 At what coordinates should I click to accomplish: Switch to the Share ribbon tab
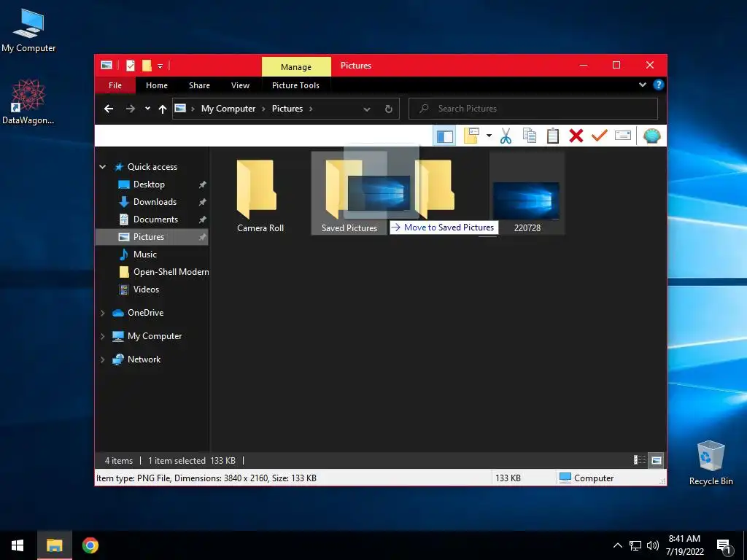click(199, 85)
